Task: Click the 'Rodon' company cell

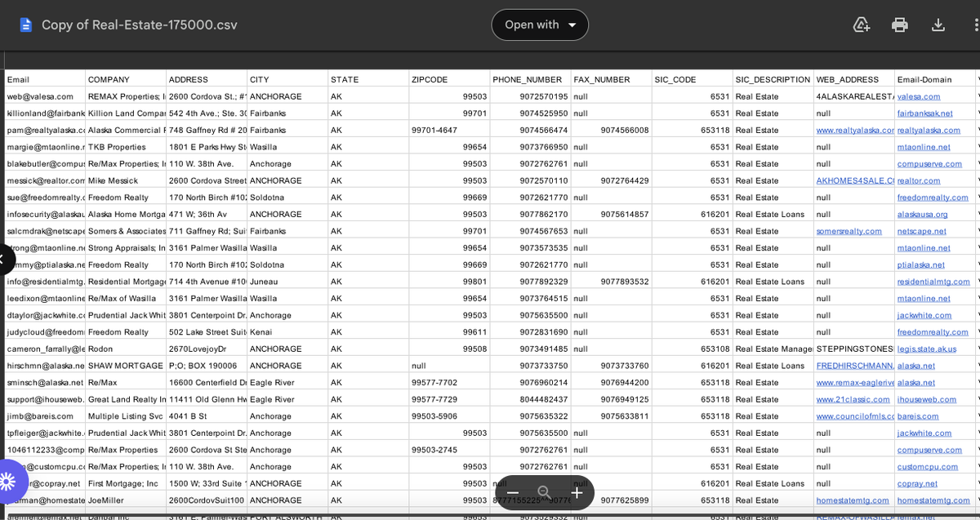Action: (x=126, y=349)
